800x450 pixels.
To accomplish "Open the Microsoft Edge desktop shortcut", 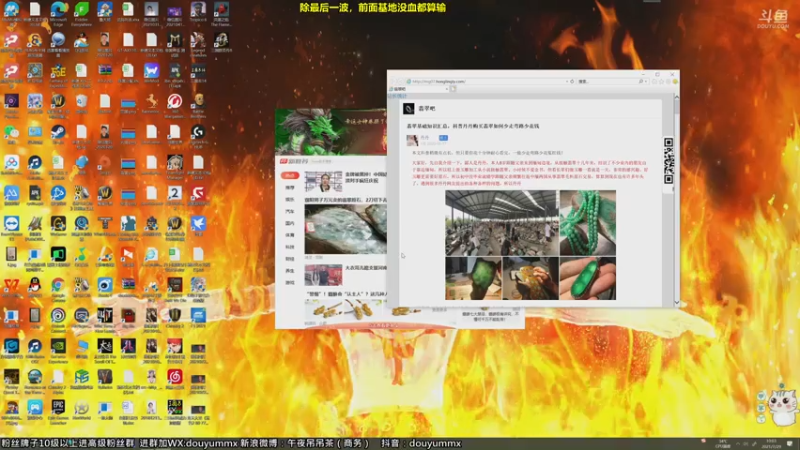I will tap(58, 10).
